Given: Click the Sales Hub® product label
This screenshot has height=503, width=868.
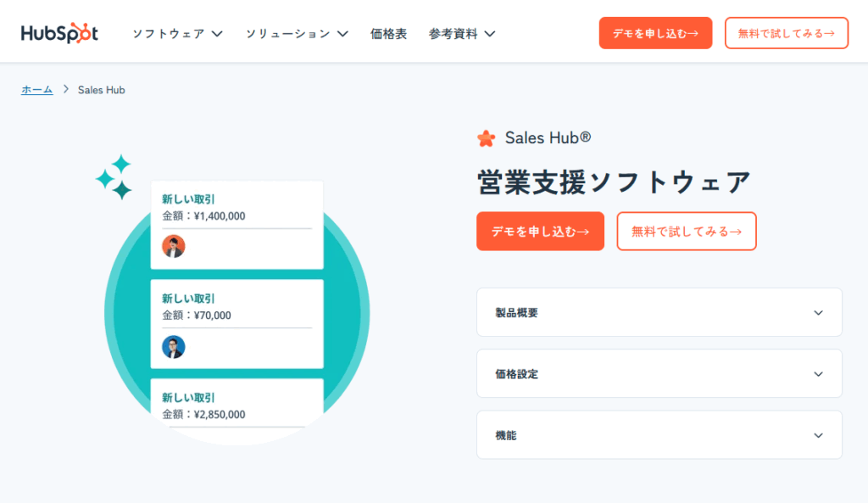Looking at the screenshot, I should 548,138.
